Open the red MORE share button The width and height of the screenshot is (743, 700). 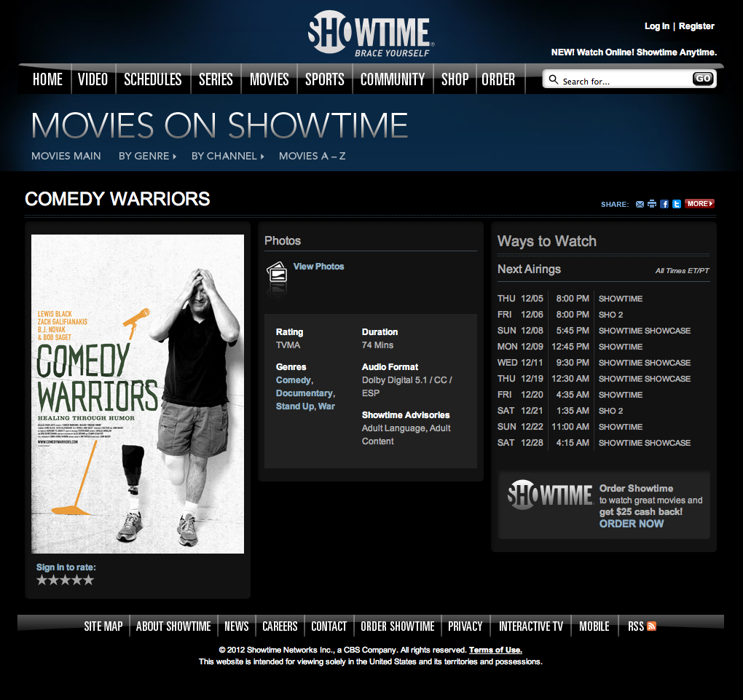(x=699, y=204)
